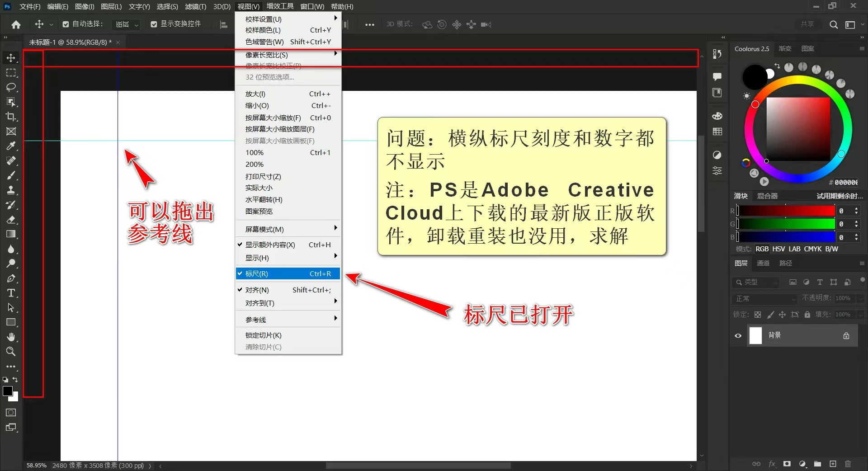Select the Crop tool
The height and width of the screenshot is (471, 868).
coord(11,117)
